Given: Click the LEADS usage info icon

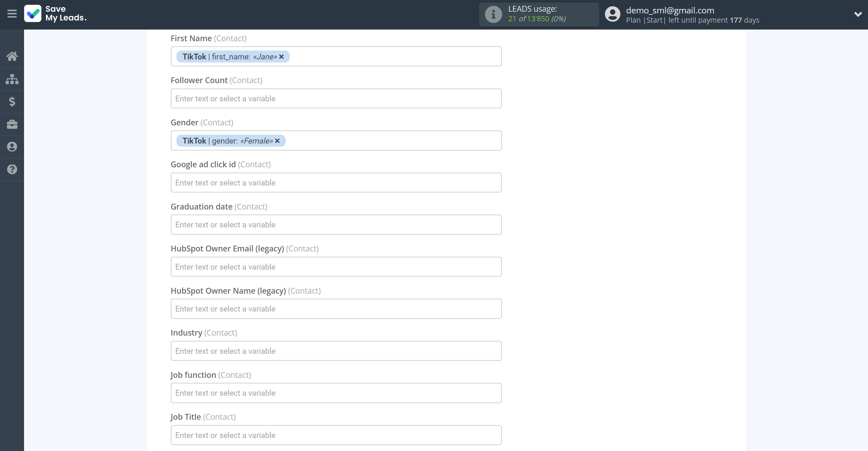Looking at the screenshot, I should 493,14.
